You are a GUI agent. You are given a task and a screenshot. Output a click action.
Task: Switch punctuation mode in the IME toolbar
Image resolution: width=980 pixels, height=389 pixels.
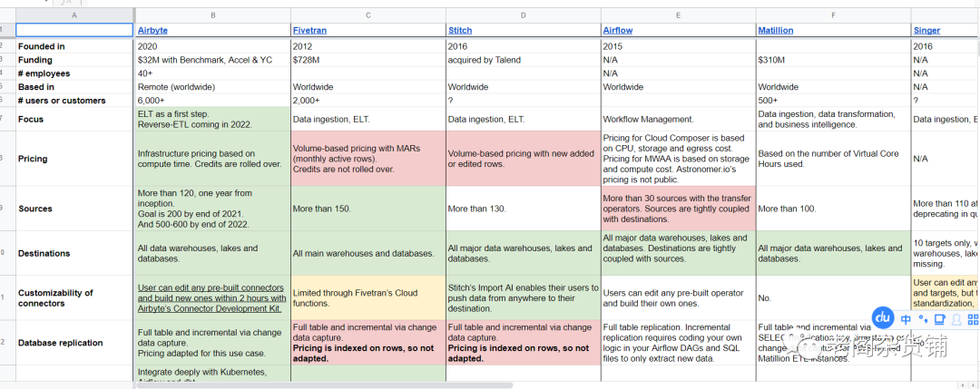pyautogui.click(x=923, y=319)
